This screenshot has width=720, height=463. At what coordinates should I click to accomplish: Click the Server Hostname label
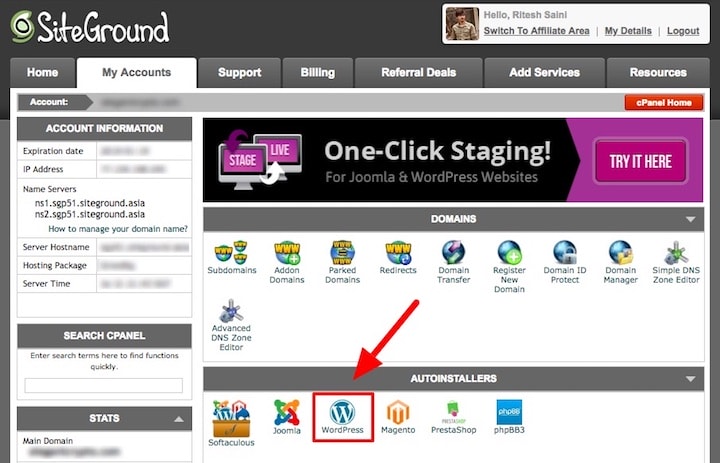click(x=56, y=247)
